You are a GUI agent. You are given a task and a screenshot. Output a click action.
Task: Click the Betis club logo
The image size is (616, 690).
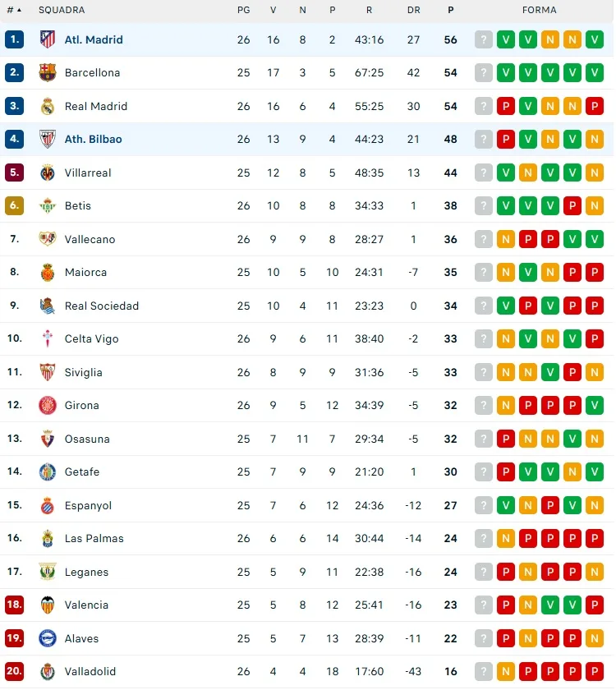point(48,205)
